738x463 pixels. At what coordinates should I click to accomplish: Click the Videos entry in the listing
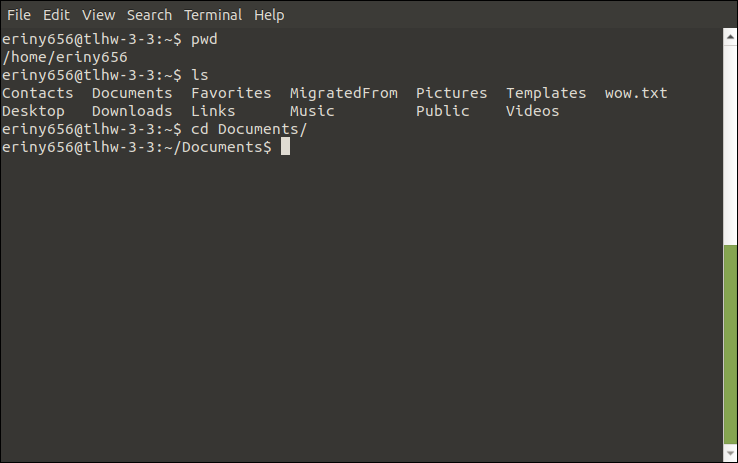532,111
